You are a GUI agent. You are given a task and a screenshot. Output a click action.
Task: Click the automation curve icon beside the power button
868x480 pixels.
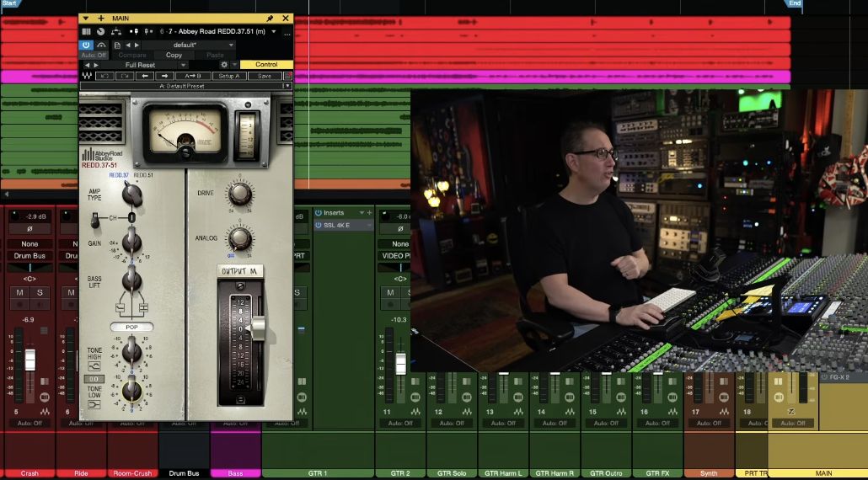point(101,45)
